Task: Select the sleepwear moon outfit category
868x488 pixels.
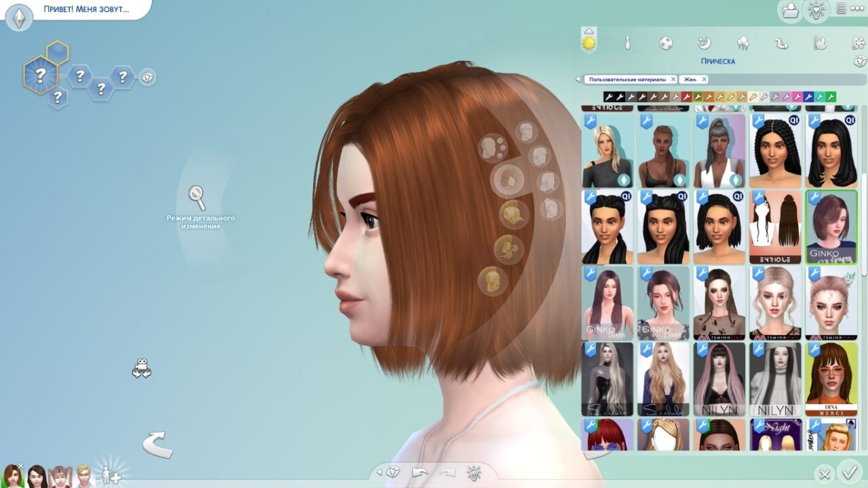Action: tap(704, 43)
